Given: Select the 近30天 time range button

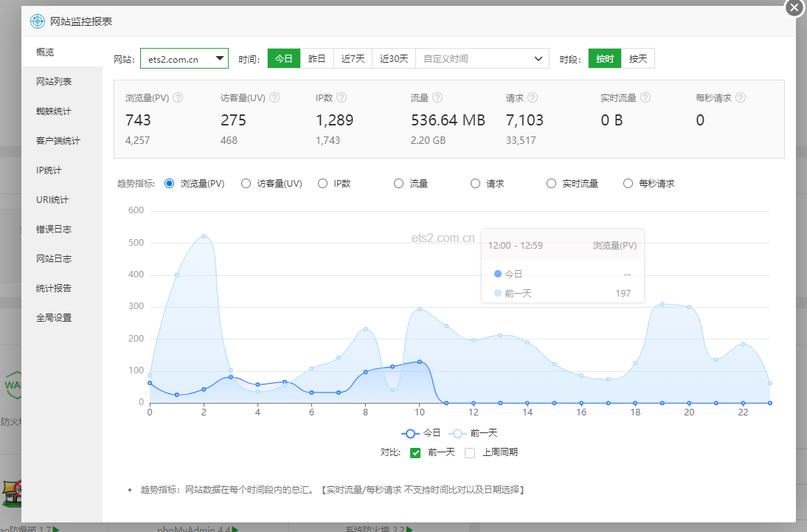Looking at the screenshot, I should click(394, 59).
